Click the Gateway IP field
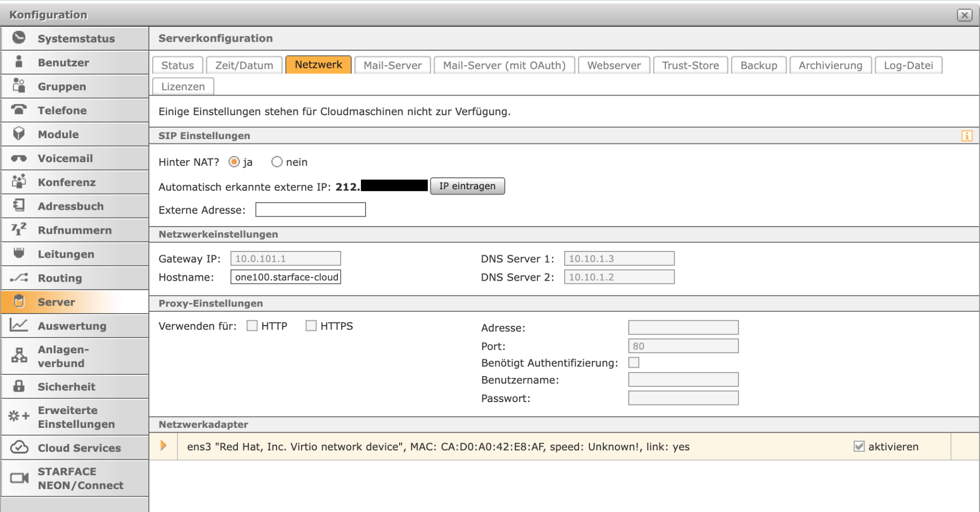Viewport: 980px width, 512px height. tap(286, 258)
